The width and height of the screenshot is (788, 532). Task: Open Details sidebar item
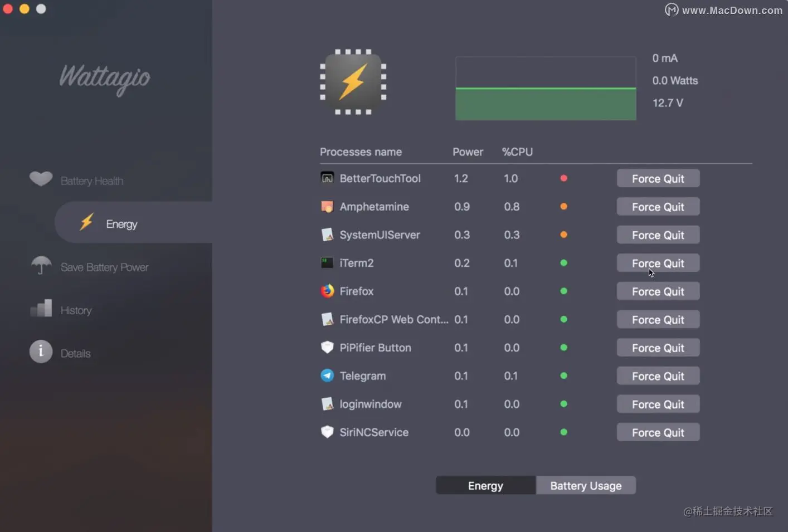pos(75,353)
